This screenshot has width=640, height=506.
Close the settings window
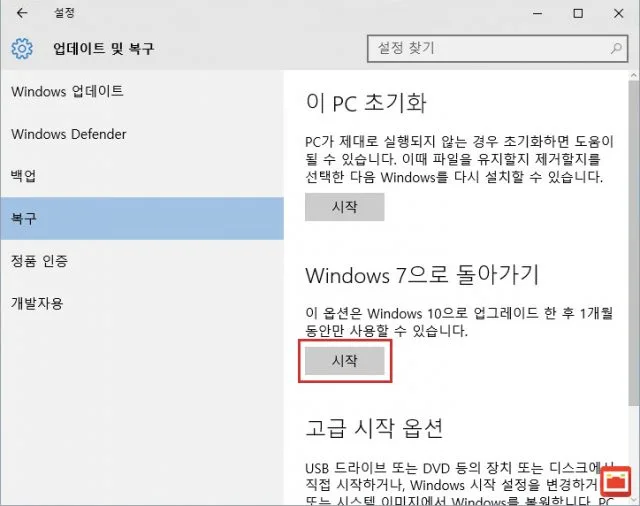619,13
